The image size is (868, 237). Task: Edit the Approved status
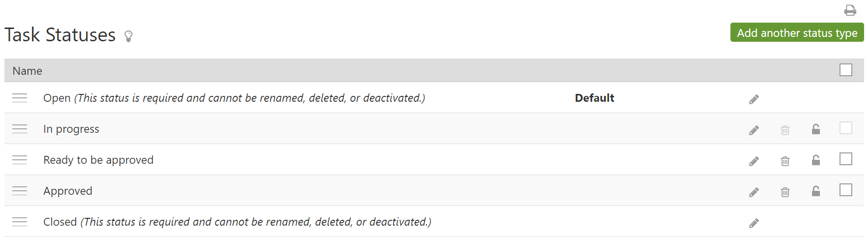click(x=754, y=192)
